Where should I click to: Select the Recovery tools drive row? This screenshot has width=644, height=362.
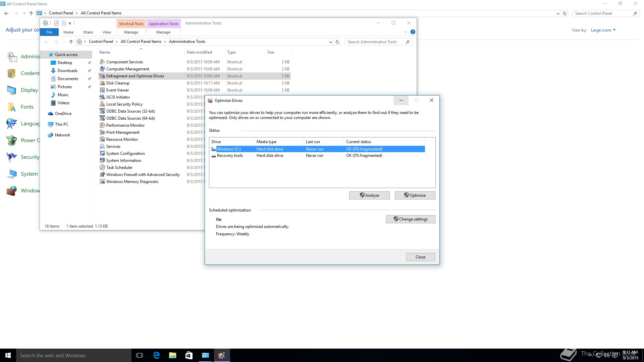pyautogui.click(x=317, y=156)
